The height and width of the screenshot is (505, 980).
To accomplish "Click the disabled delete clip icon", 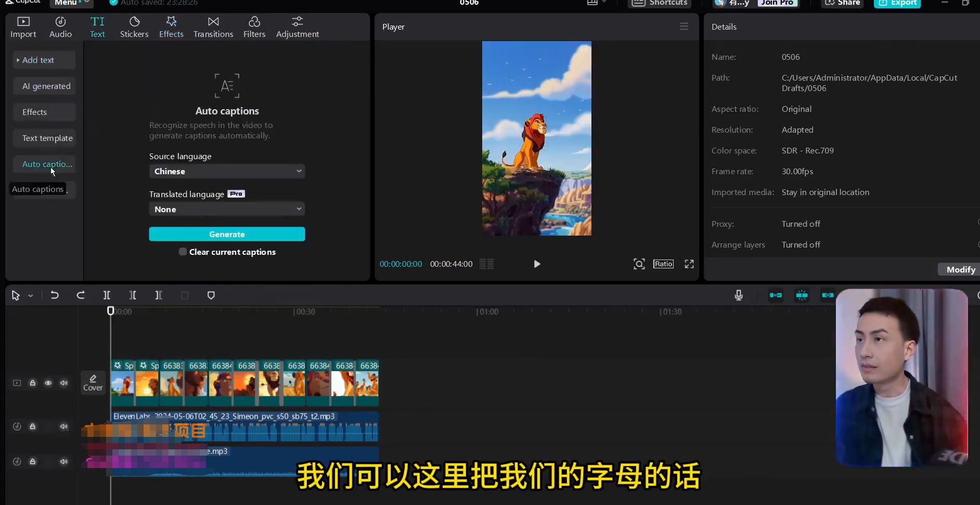I will (185, 295).
